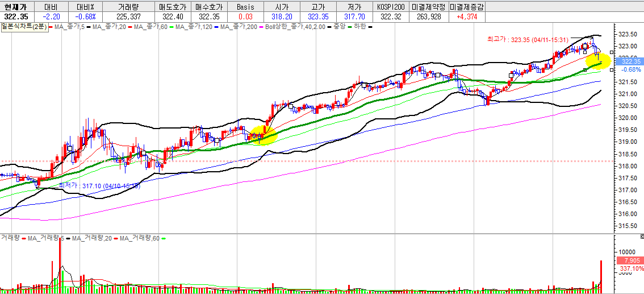This screenshot has width=644, height=294.
Task: Click the 322.35 value under 매수호가
Action: [209, 17]
